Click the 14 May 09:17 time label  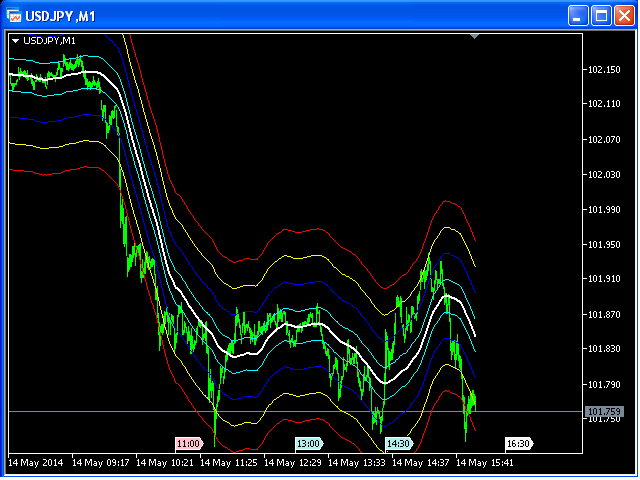(101, 463)
